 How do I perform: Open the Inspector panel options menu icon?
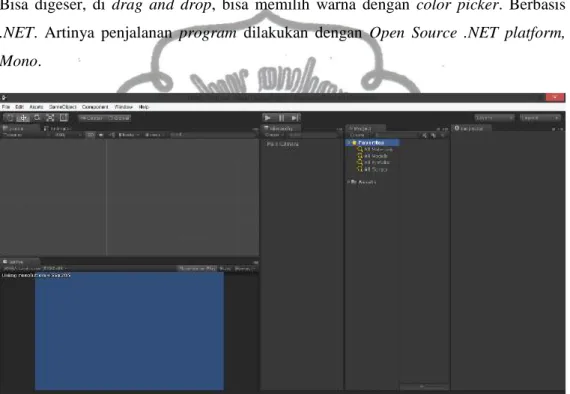click(561, 129)
